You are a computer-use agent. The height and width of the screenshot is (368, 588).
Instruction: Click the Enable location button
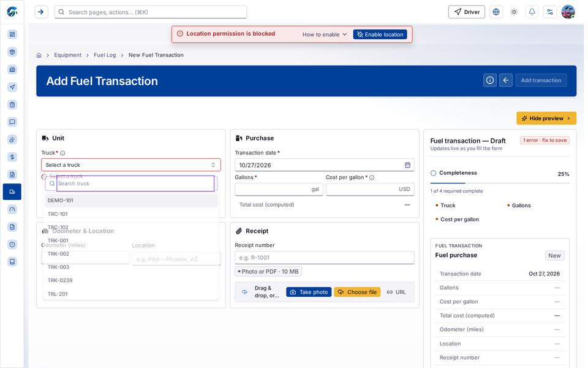point(380,34)
